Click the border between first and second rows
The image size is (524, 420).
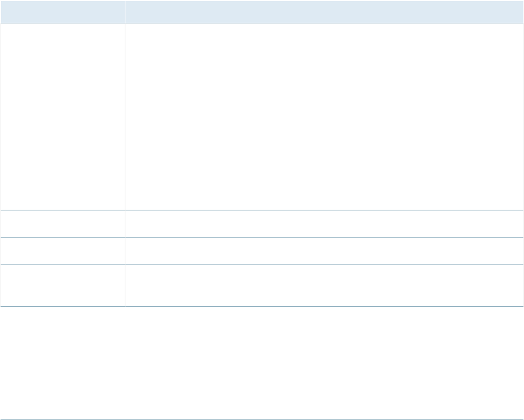262,210
